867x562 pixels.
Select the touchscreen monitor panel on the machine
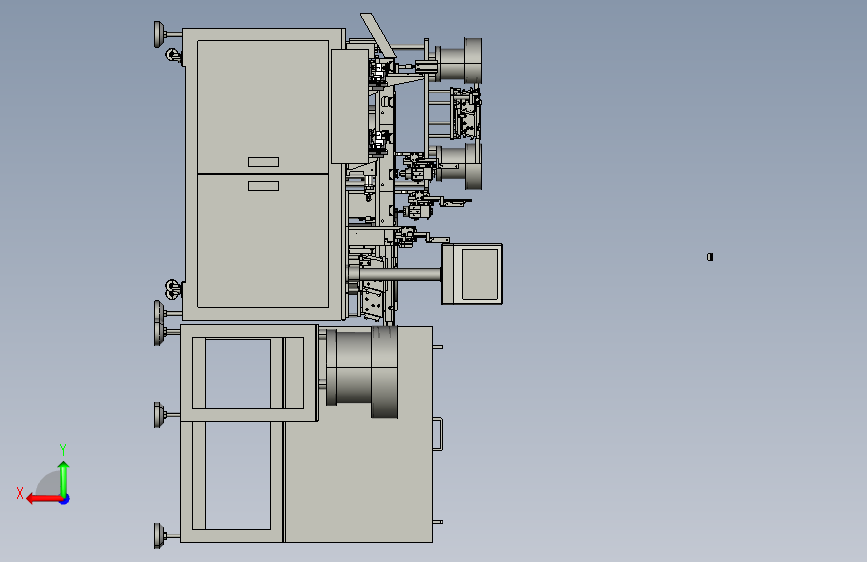point(472,274)
